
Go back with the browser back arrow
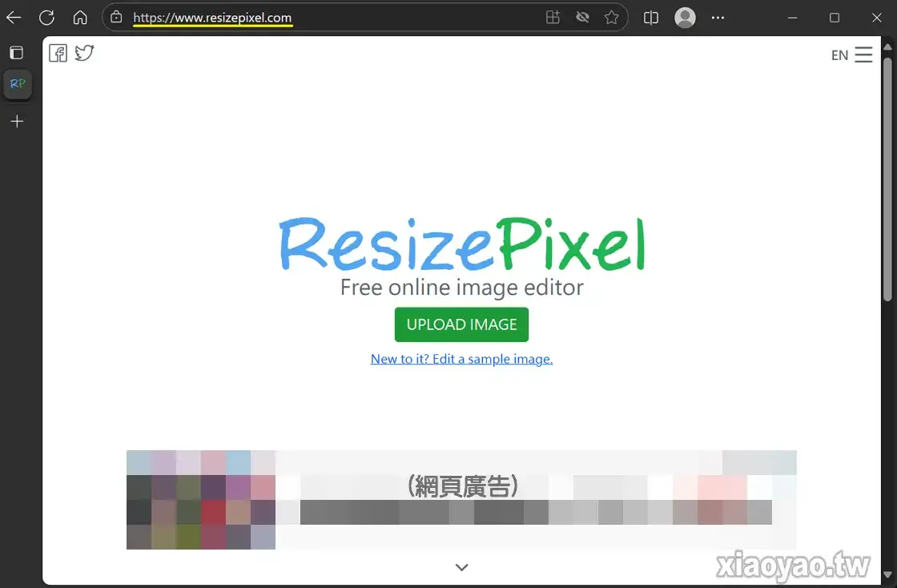14,18
